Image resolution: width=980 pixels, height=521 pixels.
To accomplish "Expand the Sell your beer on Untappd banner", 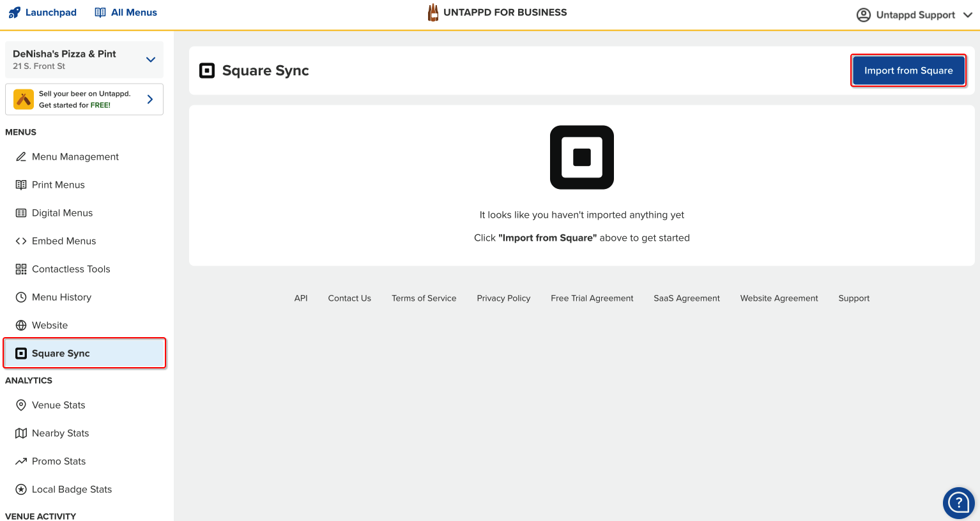I will tap(150, 100).
